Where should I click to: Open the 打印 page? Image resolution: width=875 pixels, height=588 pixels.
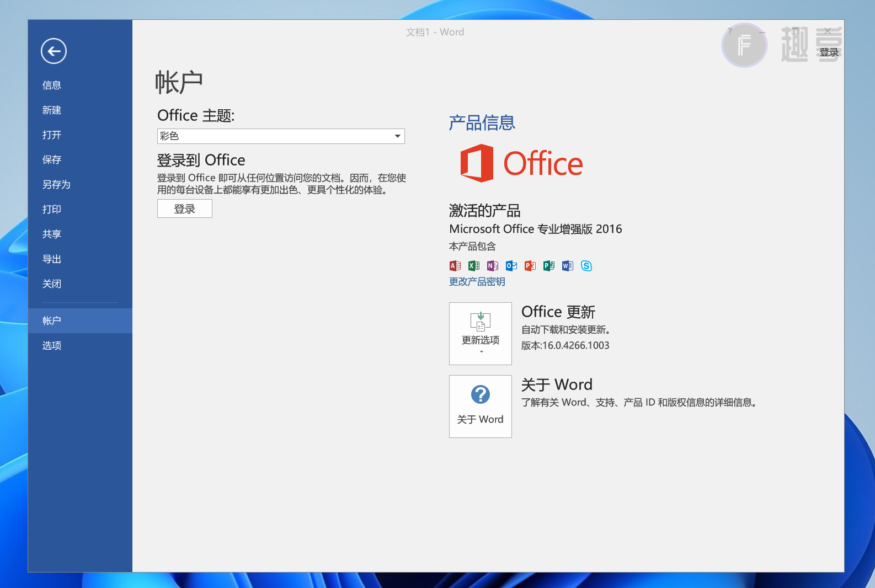pos(80,209)
